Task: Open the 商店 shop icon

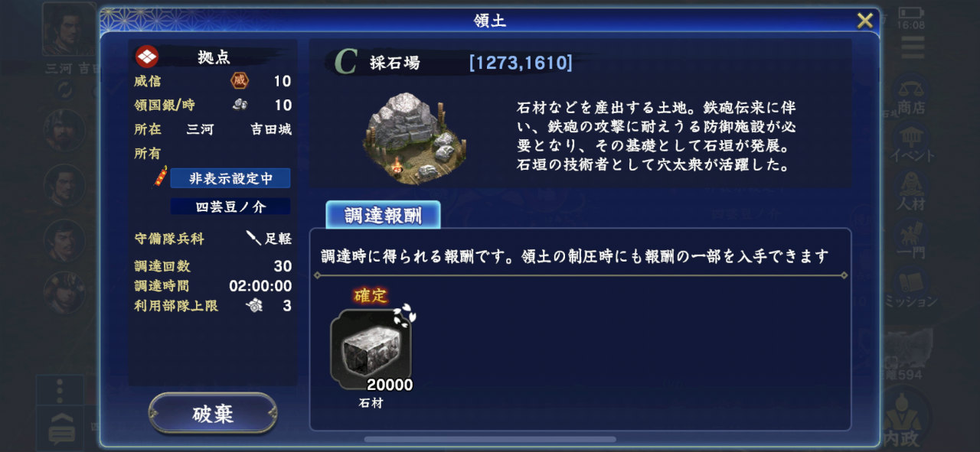Action: 911,95
